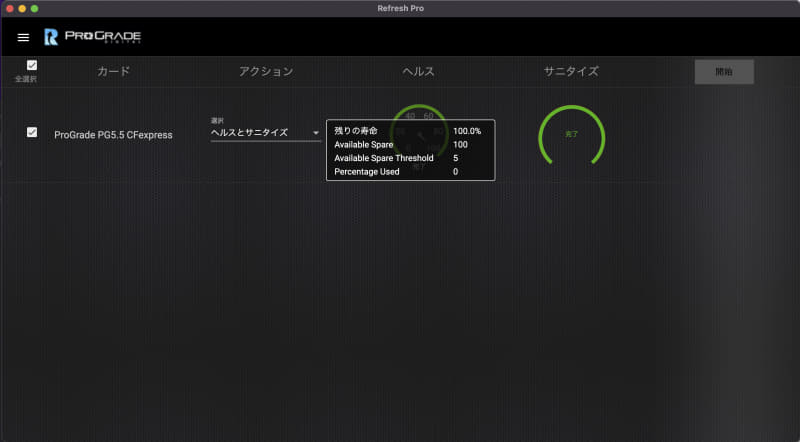This screenshot has height=442, width=800.
Task: Toggle the 全選択 select-all checkbox
Action: [32, 65]
